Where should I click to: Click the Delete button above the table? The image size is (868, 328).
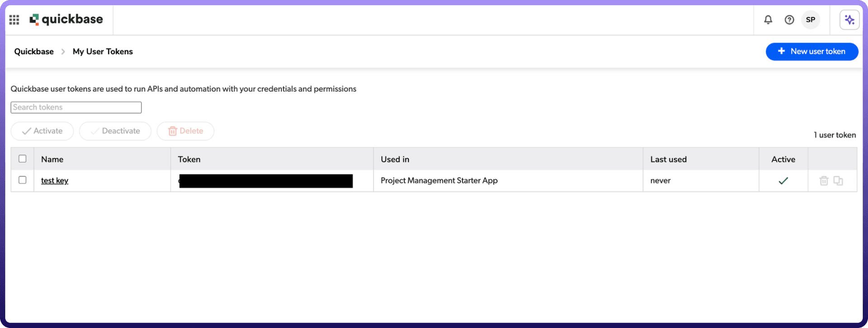point(185,131)
